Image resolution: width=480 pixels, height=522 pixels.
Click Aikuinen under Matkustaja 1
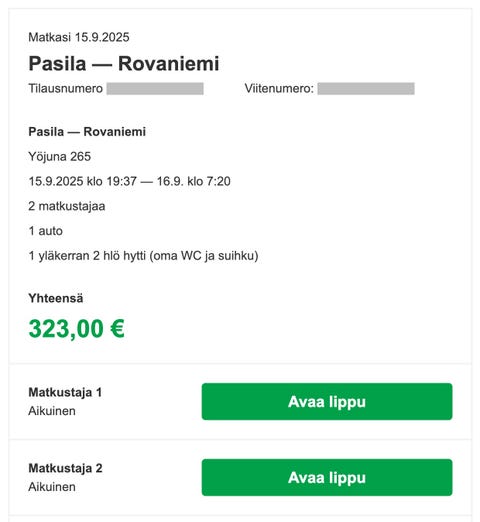pyautogui.click(x=52, y=411)
